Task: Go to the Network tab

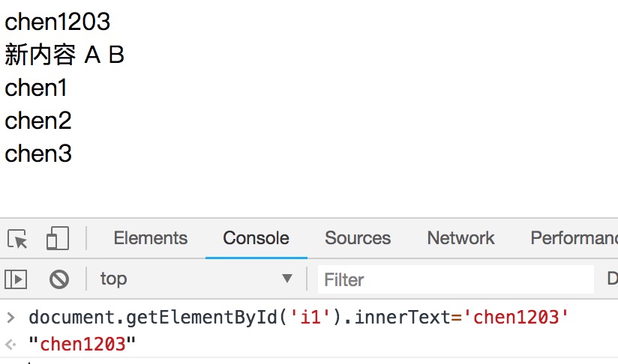Action: coord(460,238)
